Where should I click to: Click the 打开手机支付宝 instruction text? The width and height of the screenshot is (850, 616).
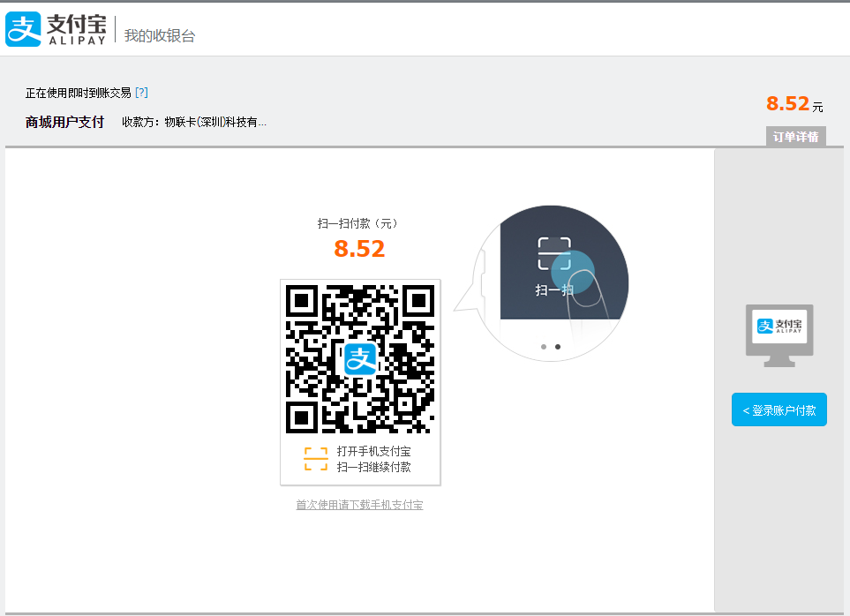pos(373,451)
